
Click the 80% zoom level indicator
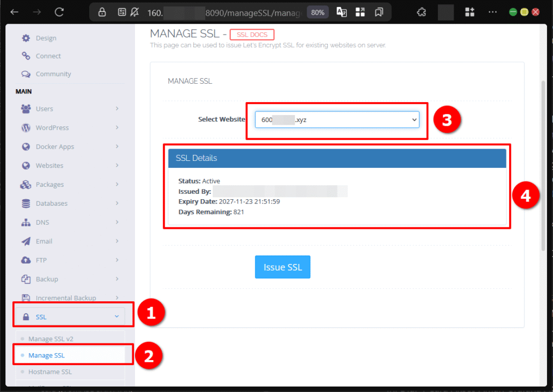click(x=318, y=11)
